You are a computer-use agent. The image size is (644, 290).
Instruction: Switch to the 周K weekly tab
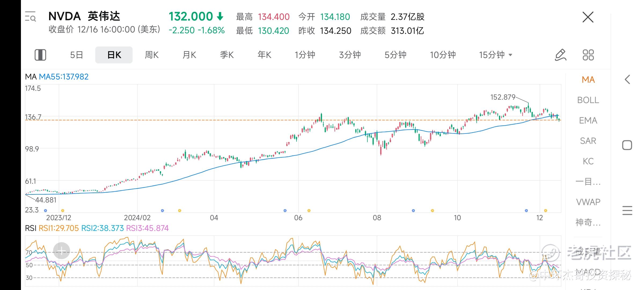point(152,55)
